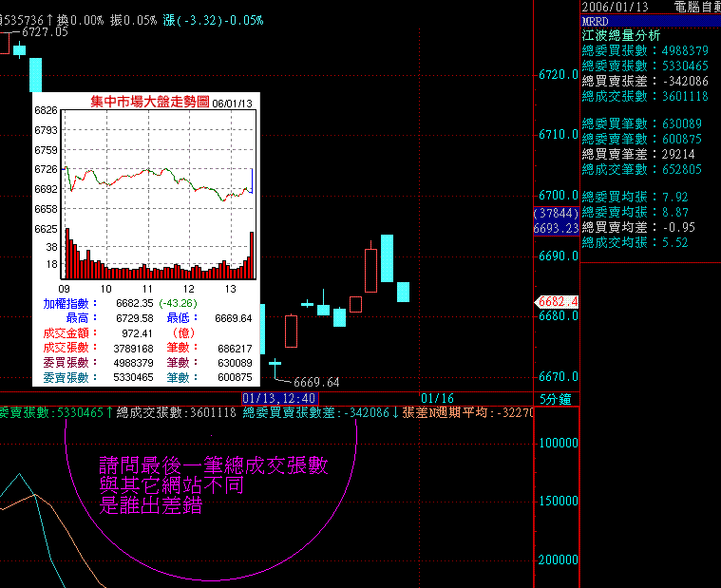Click 總成交均張 value 5.52
The width and height of the screenshot is (721, 588).
coord(675,242)
